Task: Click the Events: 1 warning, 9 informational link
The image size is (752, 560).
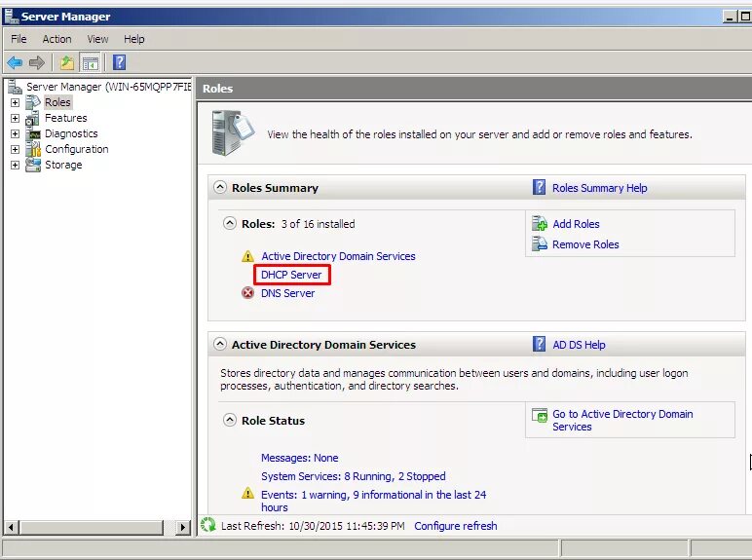Action: click(x=373, y=501)
